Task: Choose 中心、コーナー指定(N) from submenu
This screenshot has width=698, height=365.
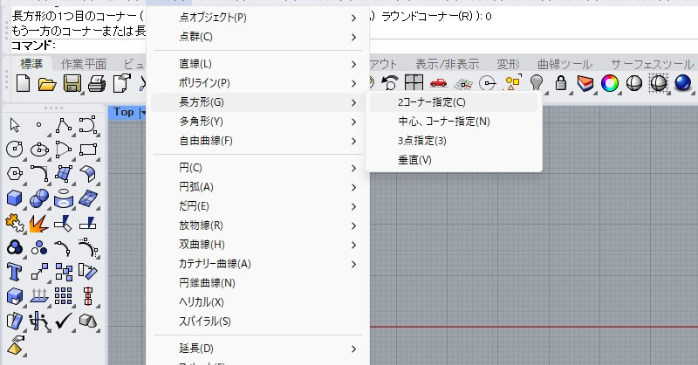Action: [454, 122]
